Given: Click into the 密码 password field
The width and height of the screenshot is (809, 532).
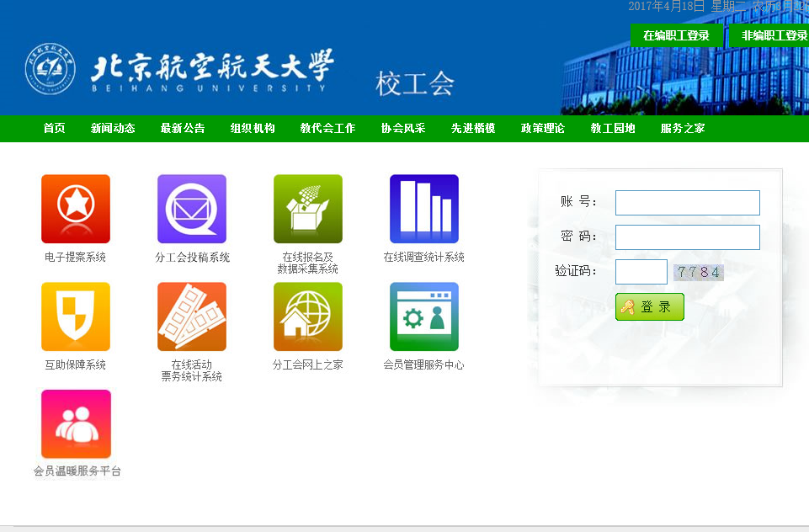Looking at the screenshot, I should [687, 237].
